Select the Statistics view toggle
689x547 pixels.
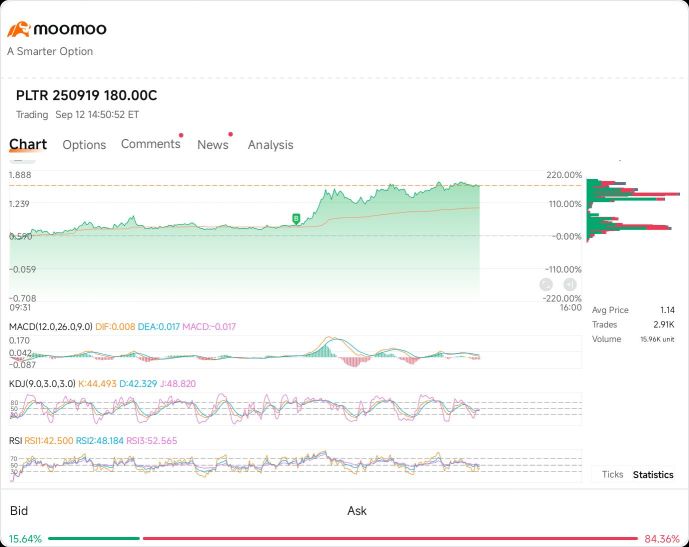653,475
